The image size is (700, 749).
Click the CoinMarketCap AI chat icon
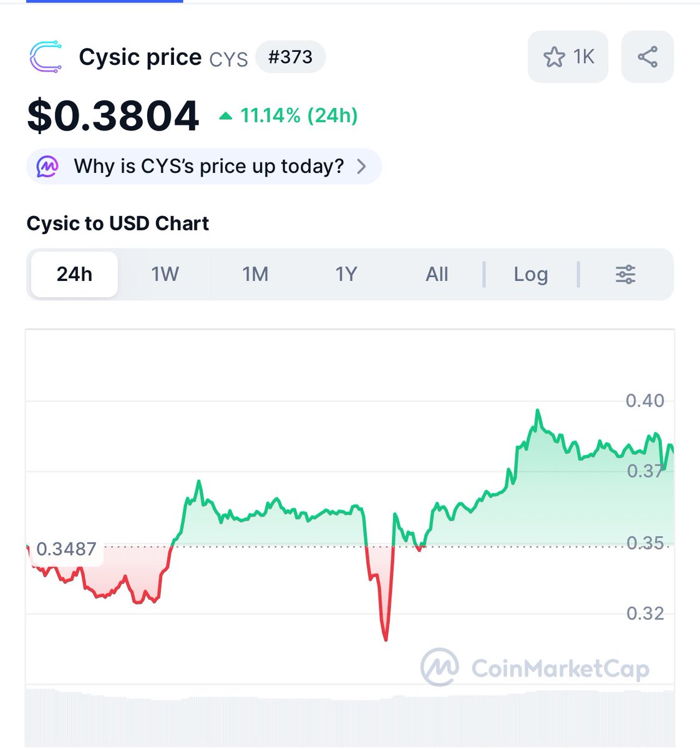(47, 167)
